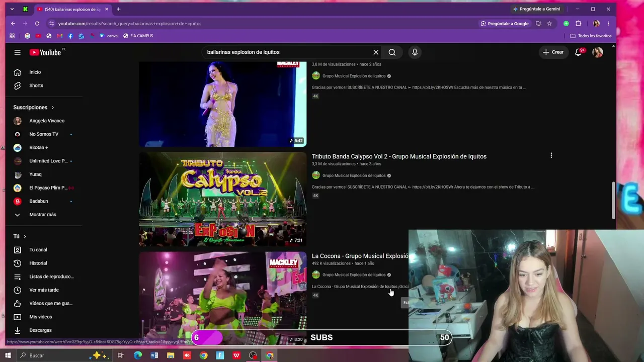644x362 pixels.
Task: Open Chrome extensions puzzle icon
Action: tap(579, 24)
